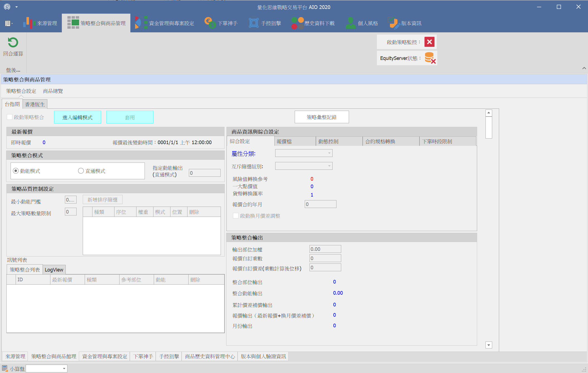
Task: Open bottom 下單神手 tab
Action: (143, 356)
